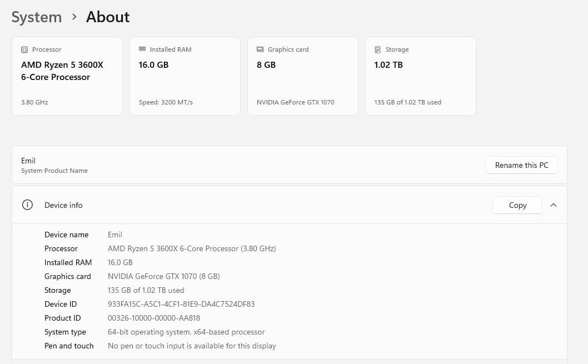Click the breadcrumb chevron separator
The image size is (588, 364).
click(74, 17)
